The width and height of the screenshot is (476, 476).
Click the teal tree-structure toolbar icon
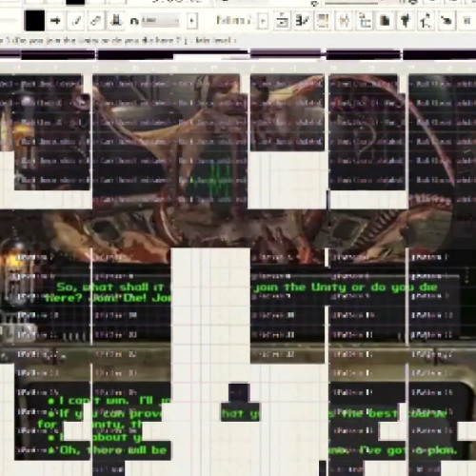[x=365, y=21]
